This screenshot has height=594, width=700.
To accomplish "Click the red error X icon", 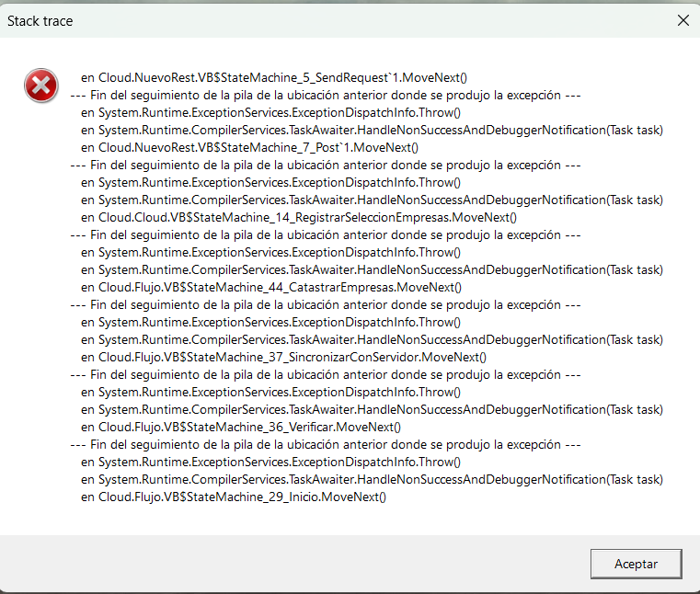I will tap(40, 87).
